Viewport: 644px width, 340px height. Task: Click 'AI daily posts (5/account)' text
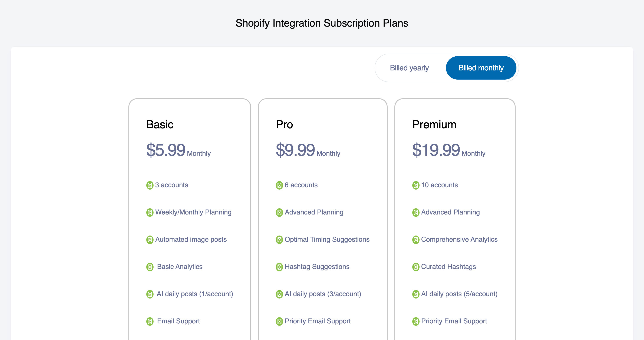point(459,294)
